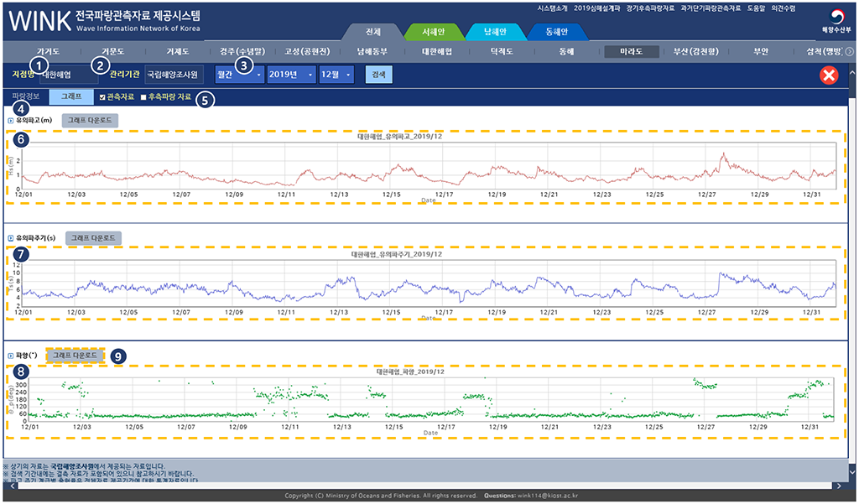
Task: Select the 덕적도 station
Action: click(x=502, y=51)
